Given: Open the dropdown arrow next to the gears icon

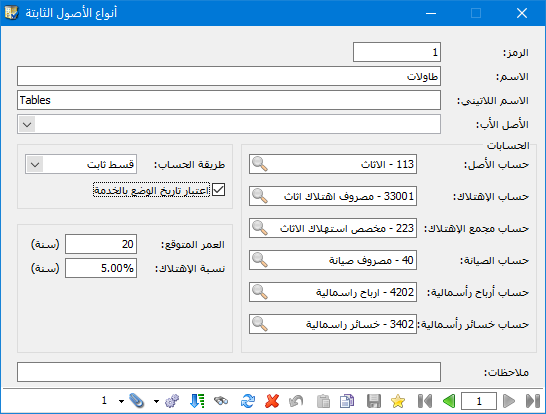Looking at the screenshot, I should 156,401.
